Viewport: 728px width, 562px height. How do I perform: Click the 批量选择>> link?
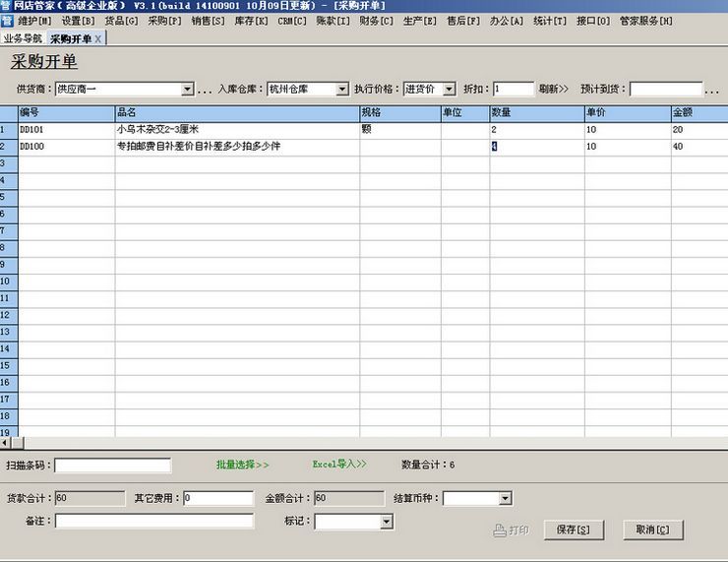pos(242,465)
